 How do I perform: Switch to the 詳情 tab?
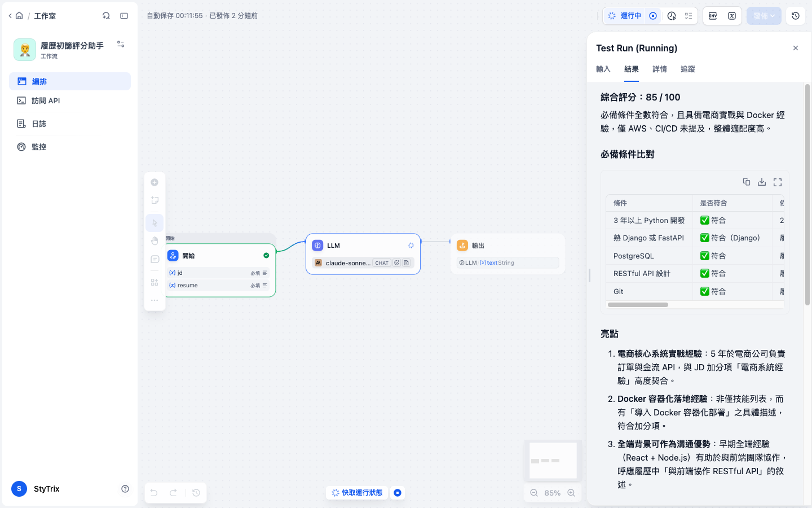click(660, 69)
